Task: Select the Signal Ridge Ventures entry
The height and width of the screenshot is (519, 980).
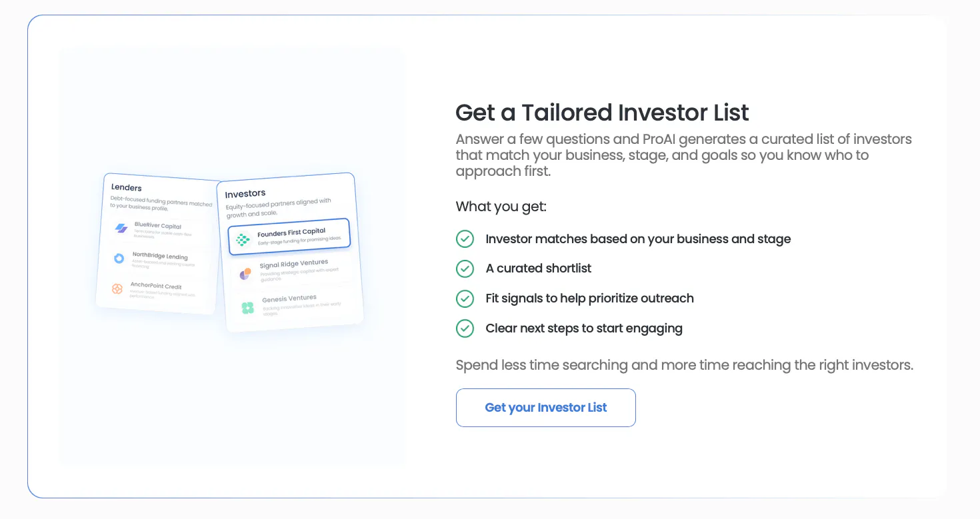Action: pyautogui.click(x=292, y=270)
